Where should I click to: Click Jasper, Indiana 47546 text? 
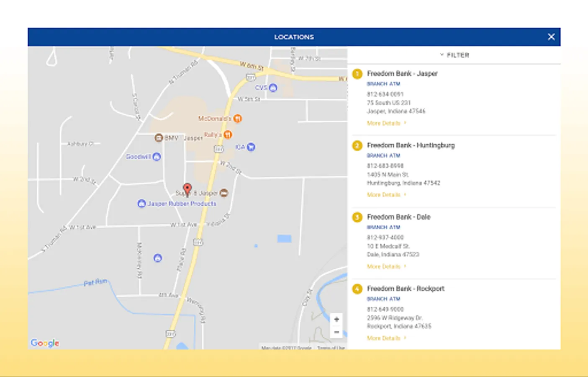(396, 111)
